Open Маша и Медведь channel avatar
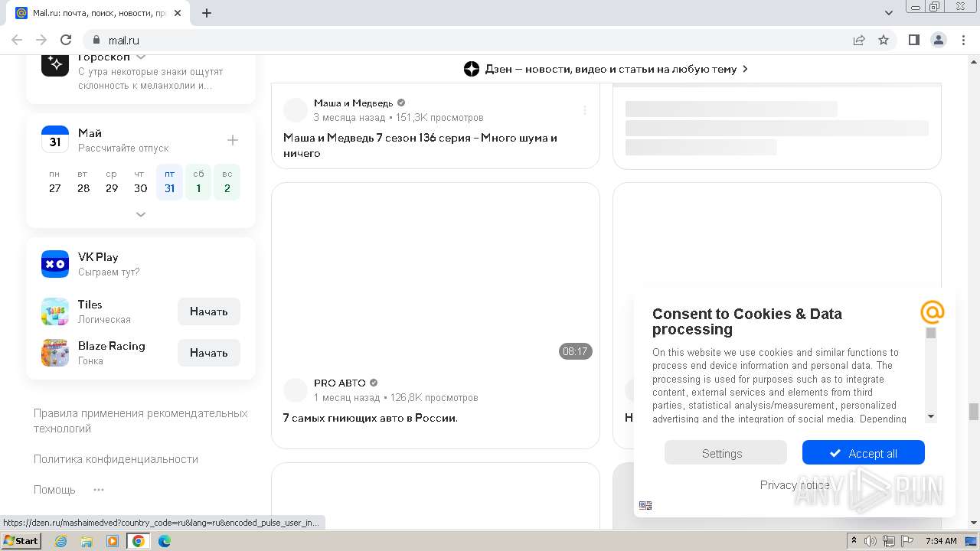The width and height of the screenshot is (980, 551). 296,110
